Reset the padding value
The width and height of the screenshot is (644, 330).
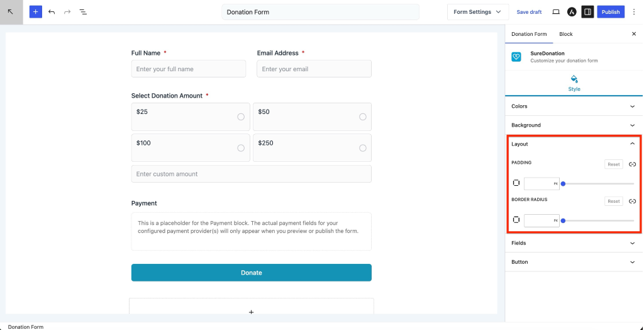click(614, 164)
